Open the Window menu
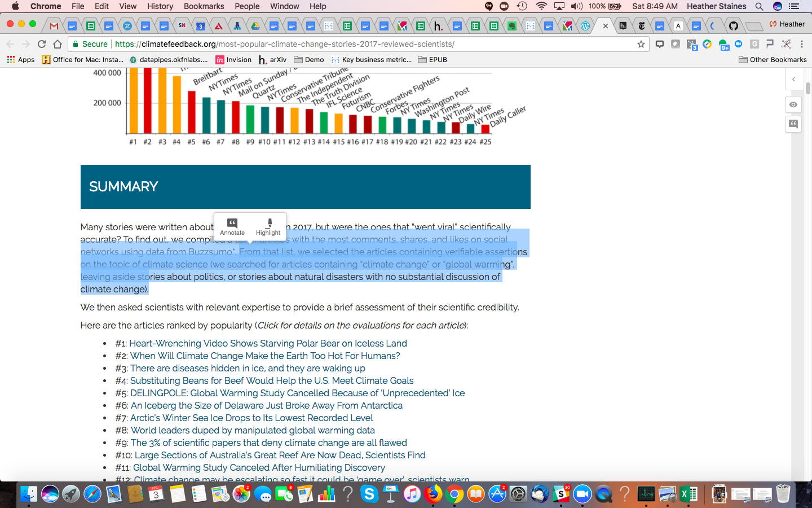This screenshot has width=812, height=508. (x=284, y=6)
